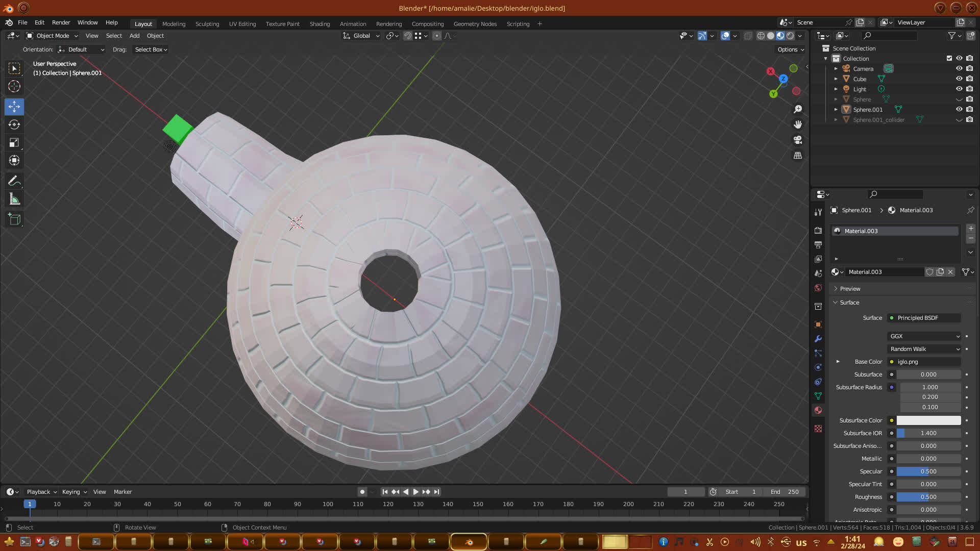Open the Render menu
The image size is (980, 551).
pos(61,22)
